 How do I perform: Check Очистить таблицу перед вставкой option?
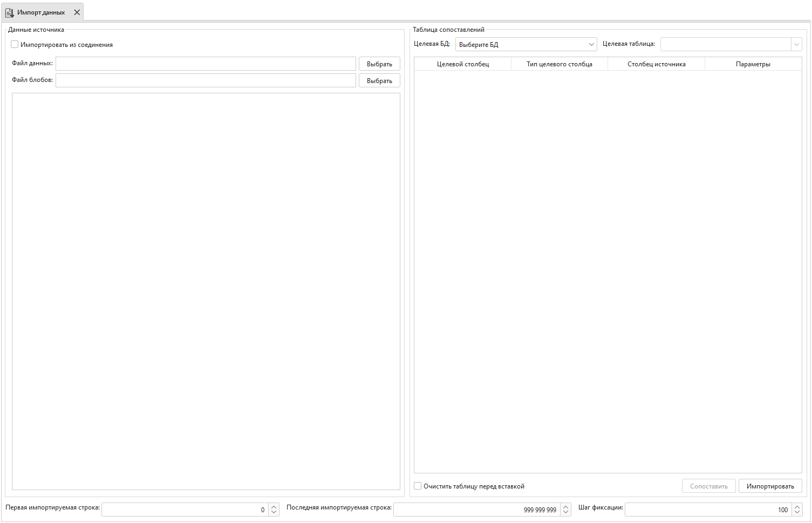[418, 486]
